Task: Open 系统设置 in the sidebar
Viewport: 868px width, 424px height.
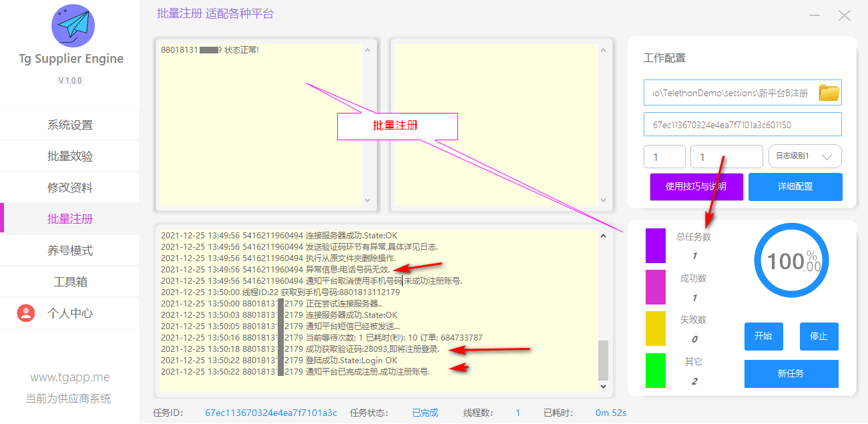Action: pyautogui.click(x=70, y=125)
